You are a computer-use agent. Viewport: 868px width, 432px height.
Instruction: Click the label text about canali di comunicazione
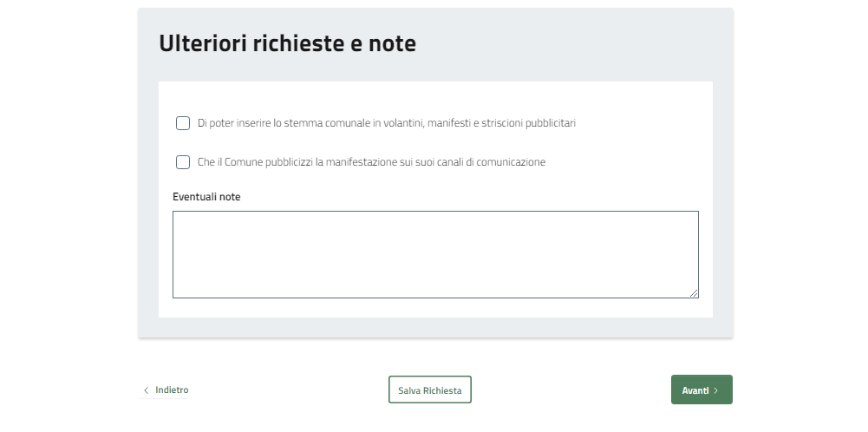(371, 162)
